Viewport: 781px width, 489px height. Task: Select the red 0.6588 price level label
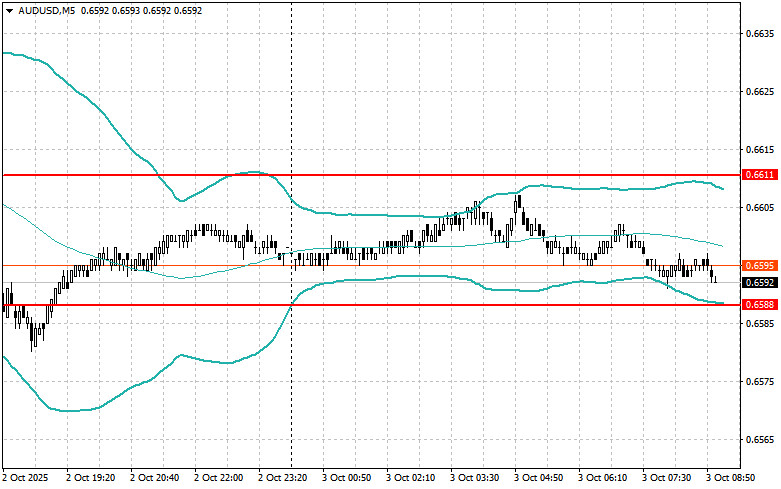tap(760, 304)
